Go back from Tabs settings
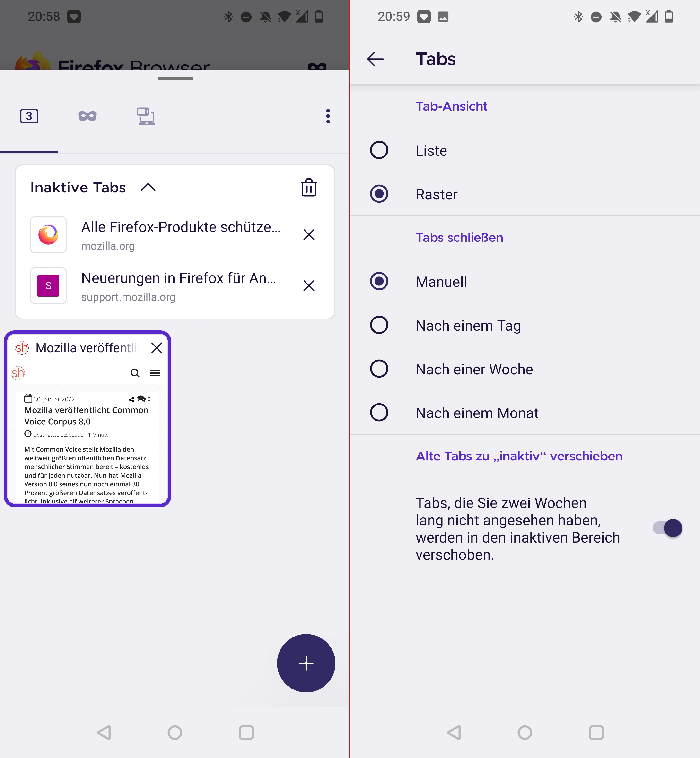The width and height of the screenshot is (700, 758). pos(376,59)
